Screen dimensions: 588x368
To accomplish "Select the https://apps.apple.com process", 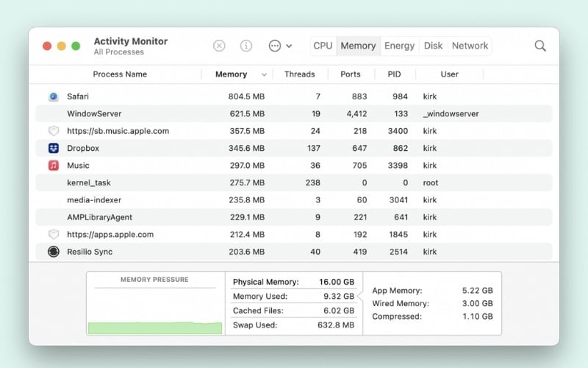I will click(110, 235).
